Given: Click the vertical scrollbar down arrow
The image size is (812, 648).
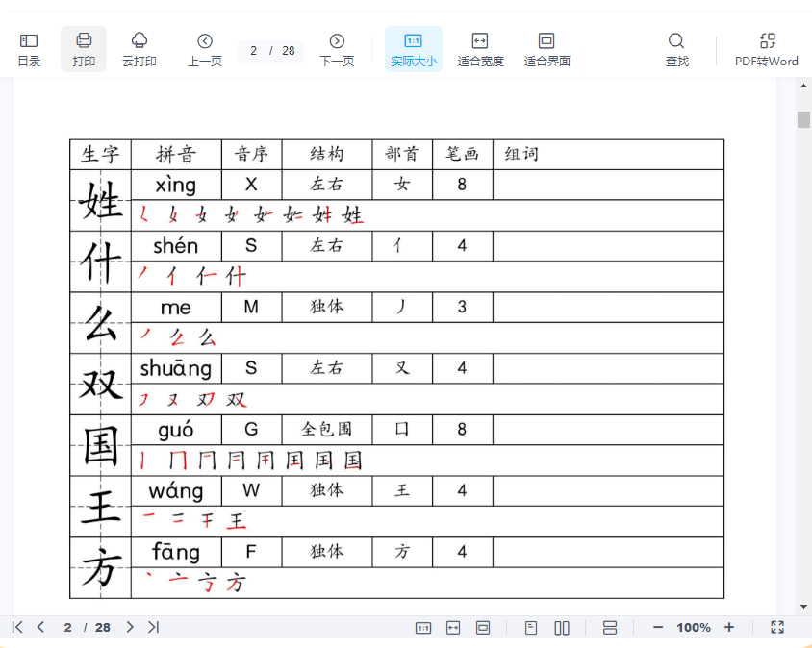Looking at the screenshot, I should (x=803, y=607).
